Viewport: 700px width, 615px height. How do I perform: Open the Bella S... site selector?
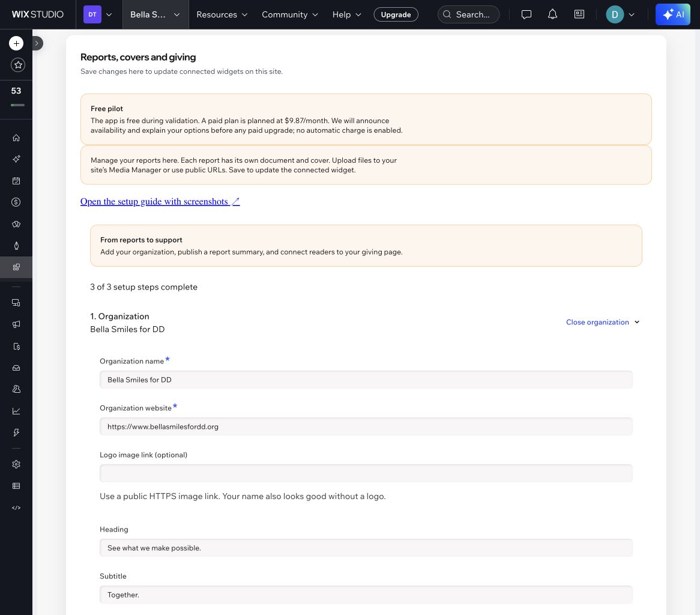click(x=155, y=14)
